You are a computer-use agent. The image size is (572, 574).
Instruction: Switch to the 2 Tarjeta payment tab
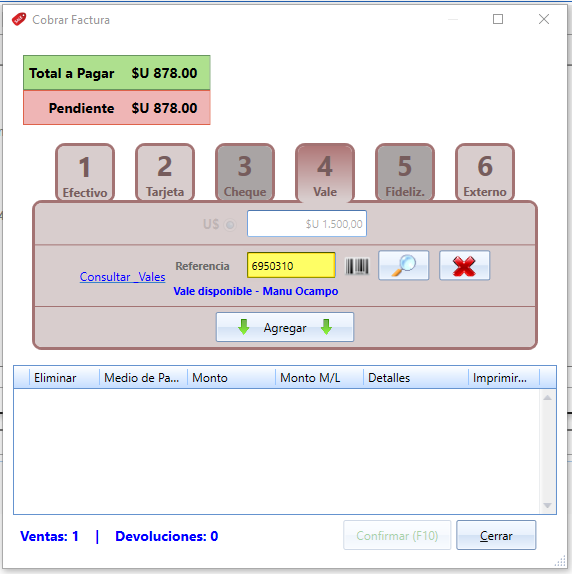coord(165,172)
